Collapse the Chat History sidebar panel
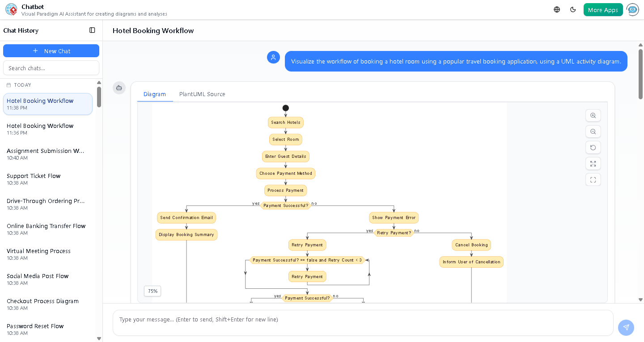 coord(92,30)
